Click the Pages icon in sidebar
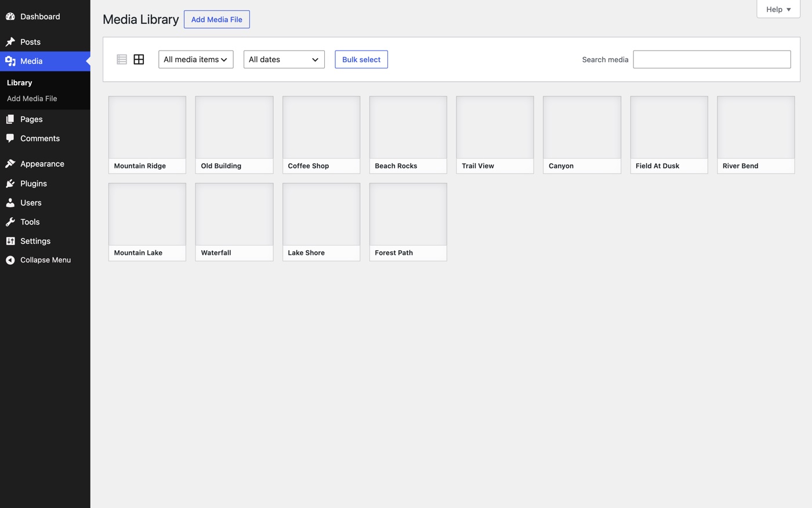Image resolution: width=812 pixels, height=508 pixels. coord(10,119)
